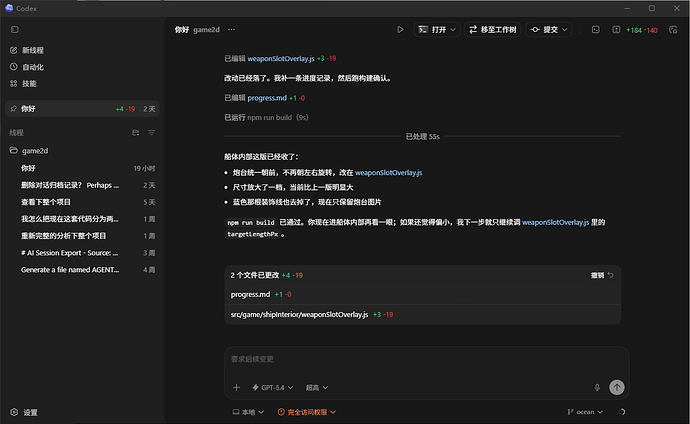Open 设置 settings at sidebar bottom
Image resolution: width=690 pixels, height=424 pixels.
point(24,412)
